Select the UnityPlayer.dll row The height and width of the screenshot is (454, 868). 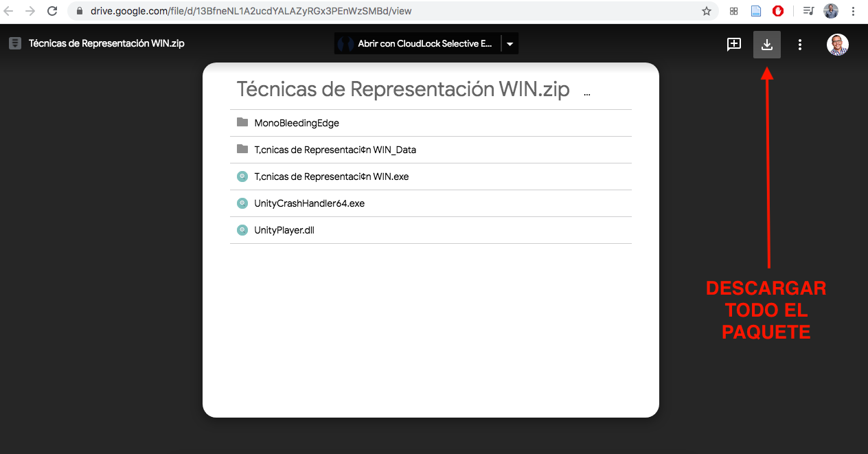click(431, 230)
